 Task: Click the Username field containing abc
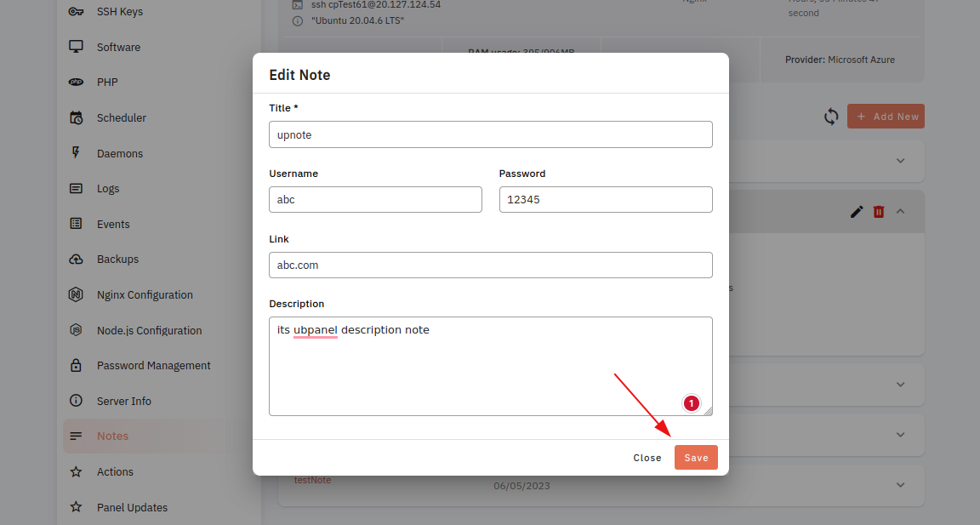point(376,199)
